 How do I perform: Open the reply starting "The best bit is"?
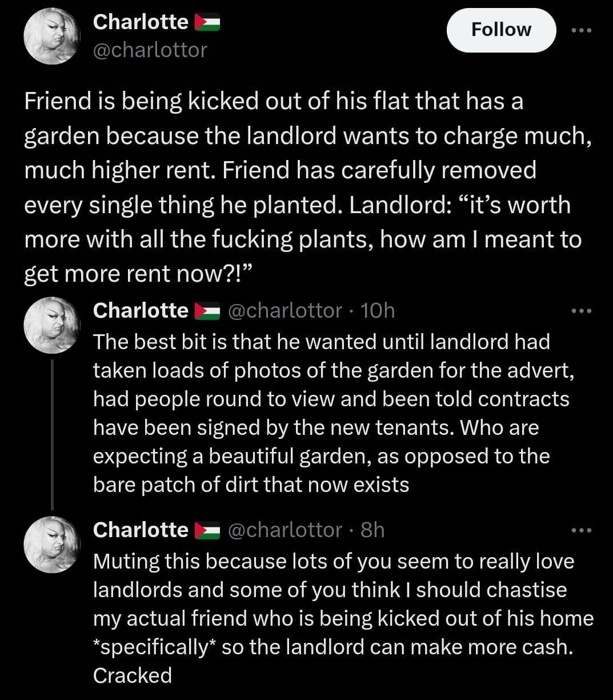click(331, 413)
